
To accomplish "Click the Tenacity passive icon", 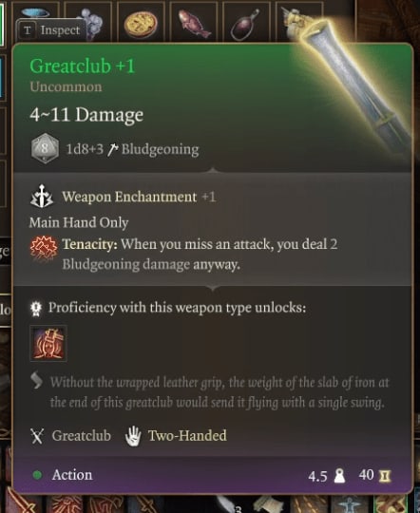I will coord(44,250).
